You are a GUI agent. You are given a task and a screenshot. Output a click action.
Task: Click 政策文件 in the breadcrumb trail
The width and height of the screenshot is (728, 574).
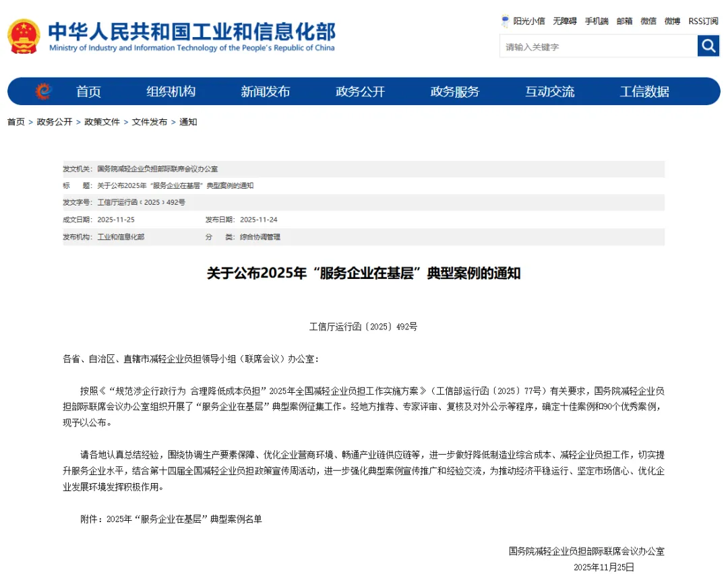pos(101,122)
